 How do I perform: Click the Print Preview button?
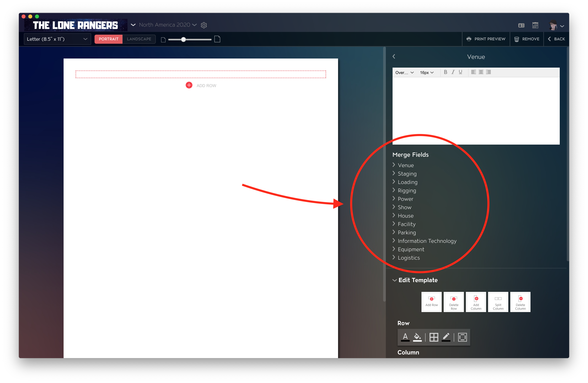486,39
